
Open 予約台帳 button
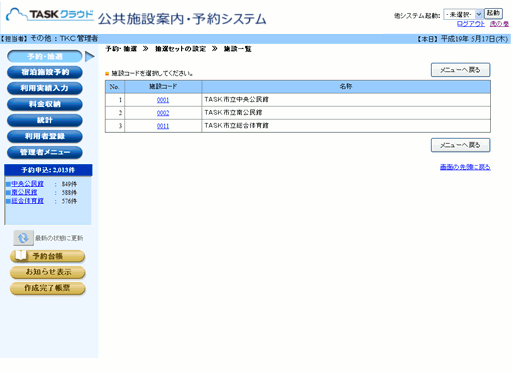coord(48,256)
